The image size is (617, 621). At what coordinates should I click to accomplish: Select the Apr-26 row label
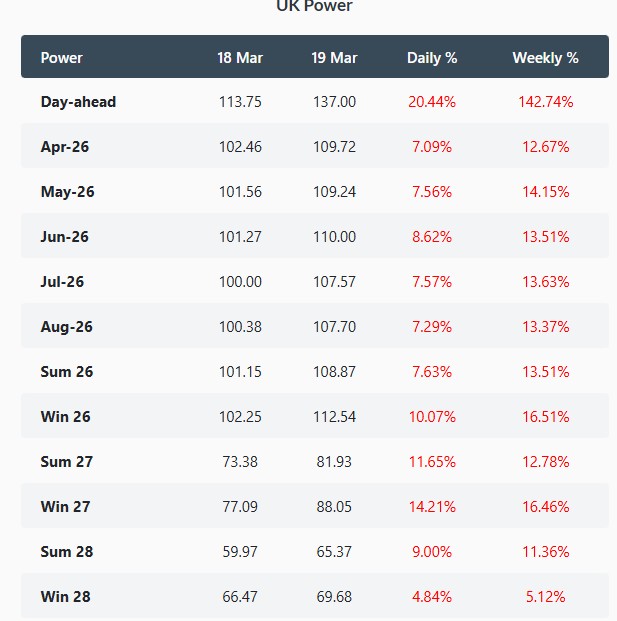(x=65, y=147)
